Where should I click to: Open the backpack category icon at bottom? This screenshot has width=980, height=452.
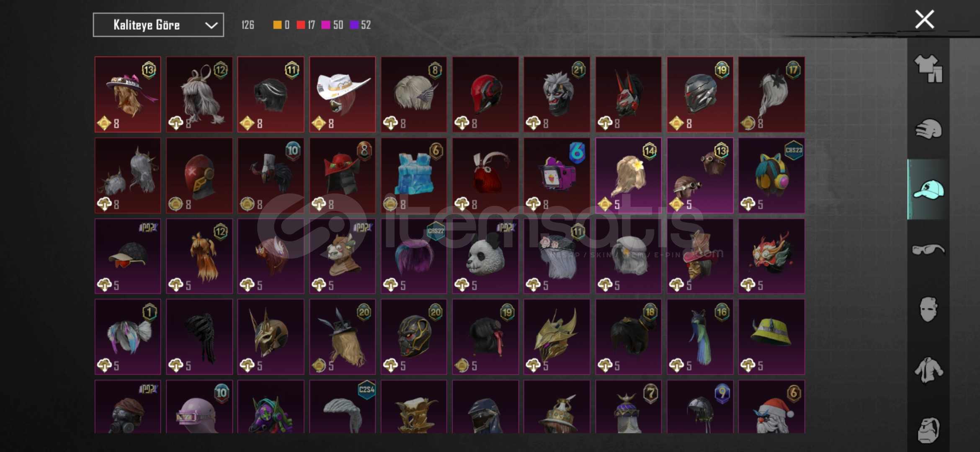coord(928,429)
